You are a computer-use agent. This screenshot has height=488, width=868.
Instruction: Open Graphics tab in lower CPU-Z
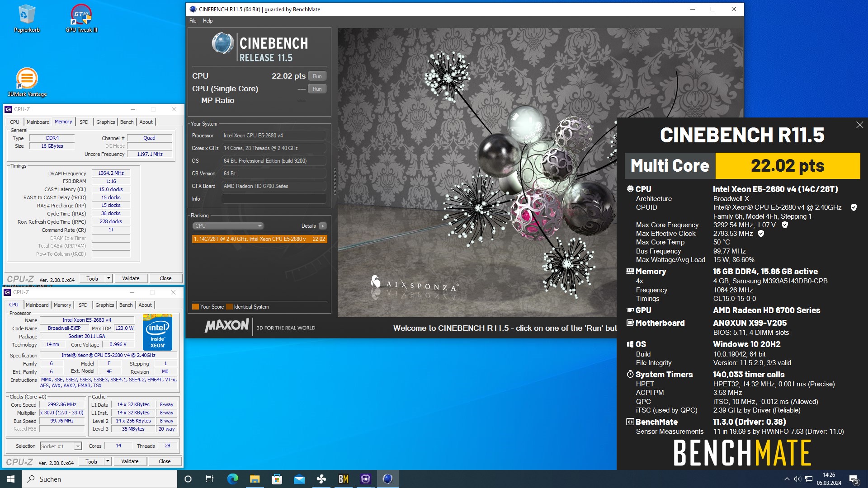pos(105,305)
